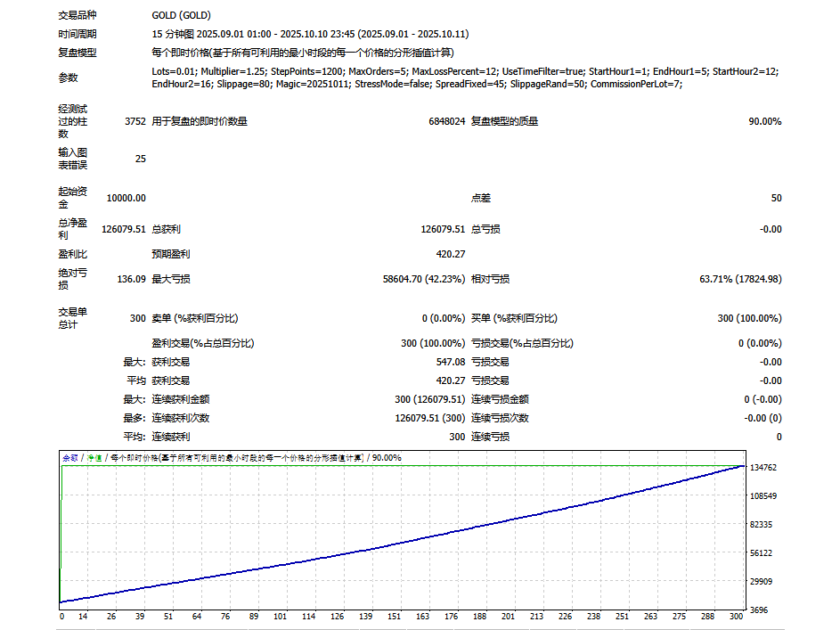Click the 连续亏损金额 label

coord(500,399)
